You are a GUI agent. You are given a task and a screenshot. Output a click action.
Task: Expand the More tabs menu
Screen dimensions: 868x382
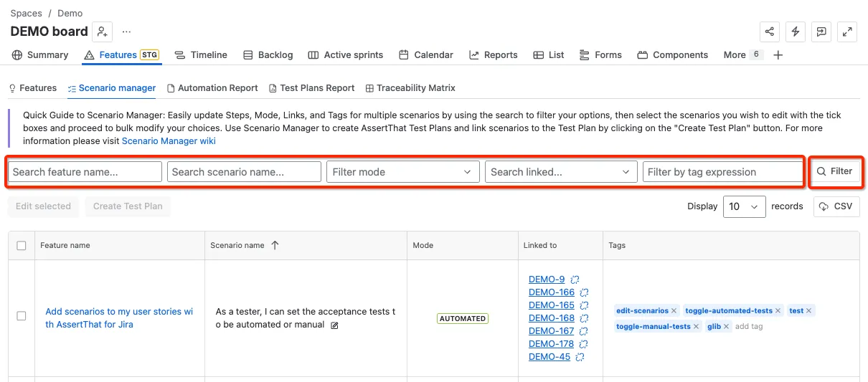tap(742, 55)
